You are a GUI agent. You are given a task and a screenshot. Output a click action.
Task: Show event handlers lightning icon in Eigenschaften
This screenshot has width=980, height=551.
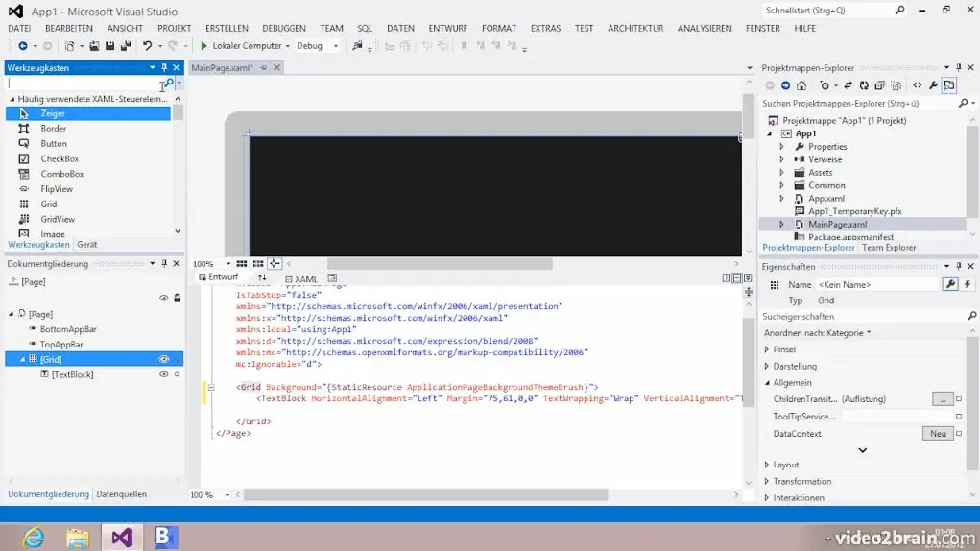point(967,284)
